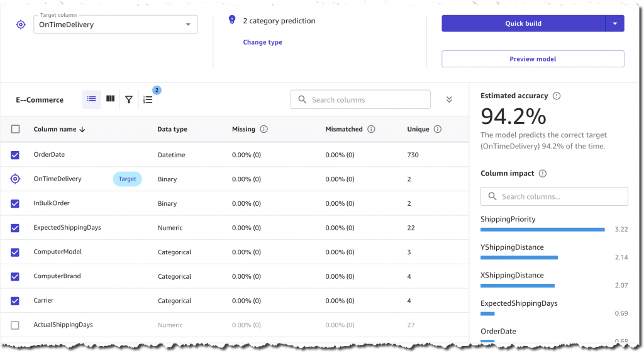Open the Quick build options arrow
The image size is (644, 353).
point(615,23)
